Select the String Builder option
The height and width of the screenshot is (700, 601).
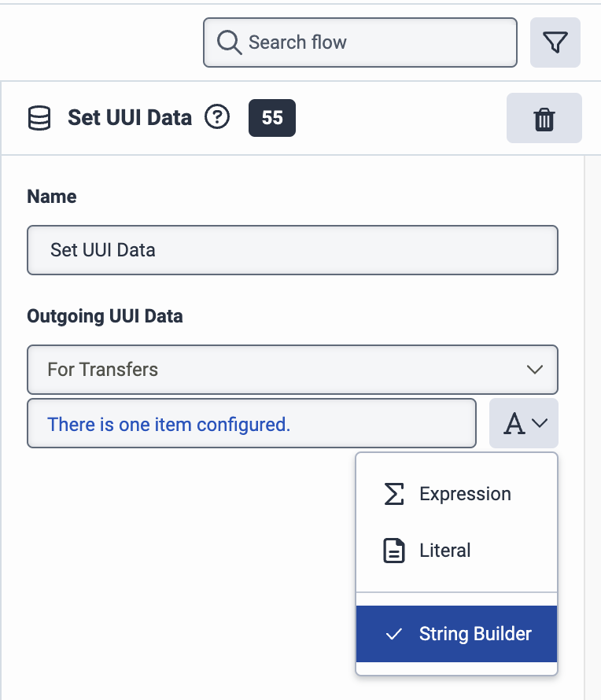pos(475,634)
